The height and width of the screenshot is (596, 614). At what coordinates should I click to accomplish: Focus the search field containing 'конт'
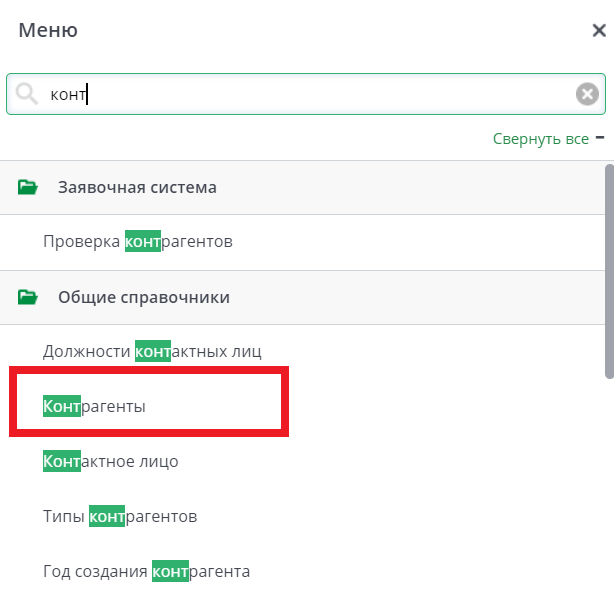tap(300, 94)
